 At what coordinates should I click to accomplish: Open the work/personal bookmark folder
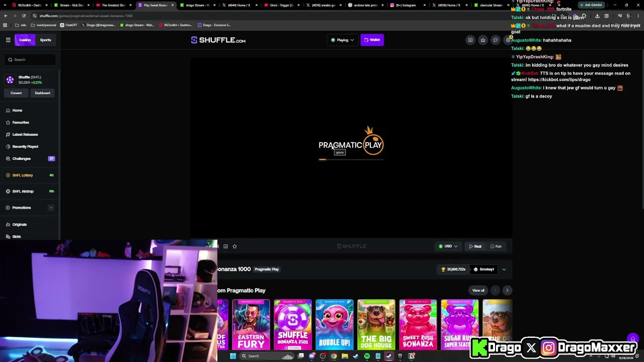(x=43, y=25)
